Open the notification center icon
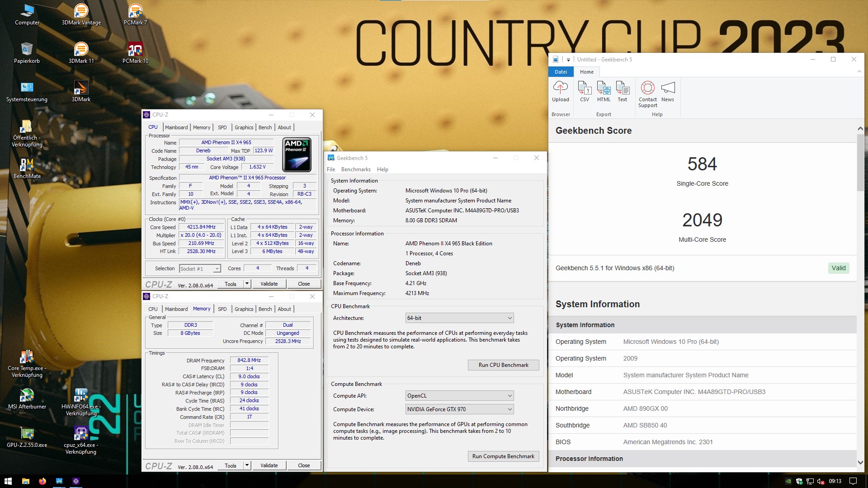 click(853, 481)
